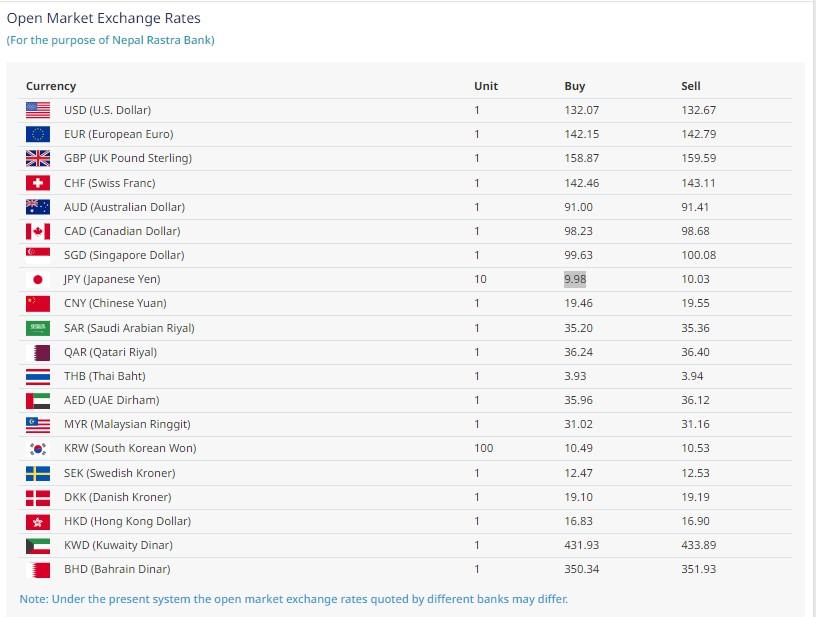Click the KWD sell rate 433.89
The width and height of the screenshot is (816, 617).
(698, 545)
